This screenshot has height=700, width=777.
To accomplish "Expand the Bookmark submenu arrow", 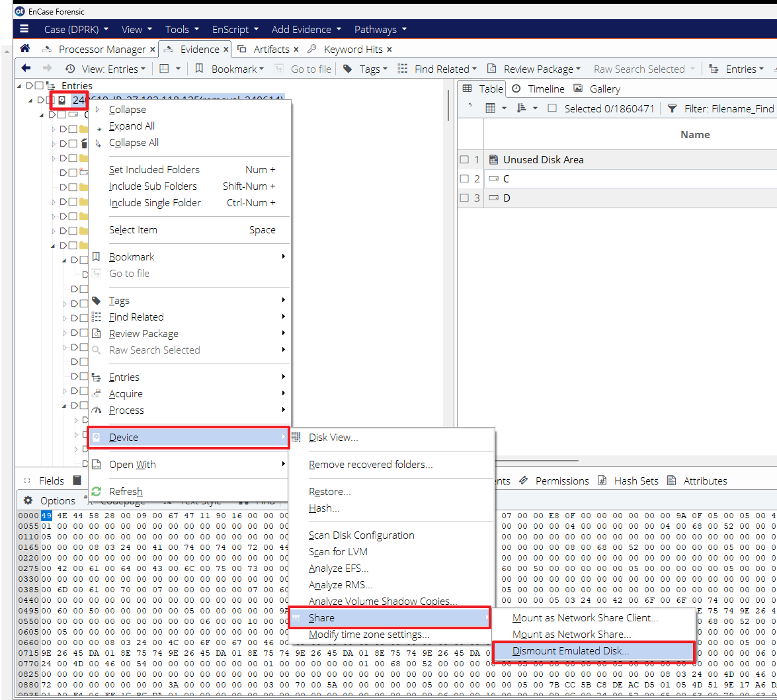I will coord(284,256).
